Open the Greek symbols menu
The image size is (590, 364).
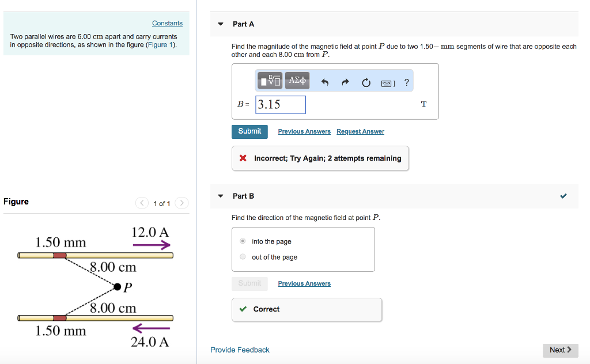297,81
